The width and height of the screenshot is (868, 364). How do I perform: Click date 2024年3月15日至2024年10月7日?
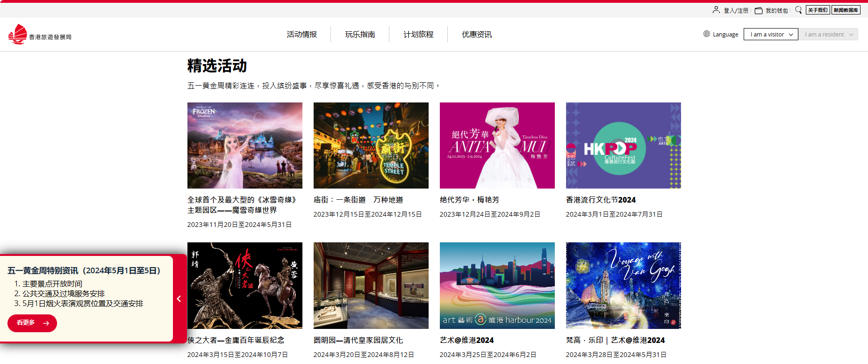(x=238, y=355)
